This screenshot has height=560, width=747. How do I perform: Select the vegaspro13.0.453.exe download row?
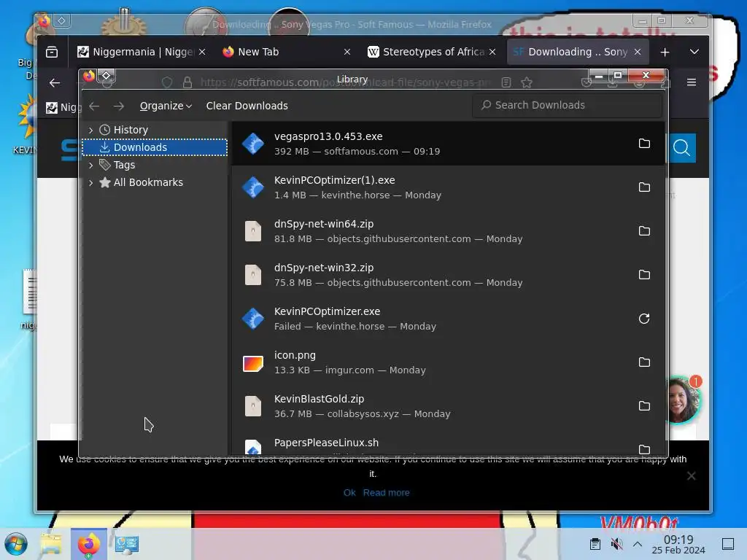click(x=448, y=144)
